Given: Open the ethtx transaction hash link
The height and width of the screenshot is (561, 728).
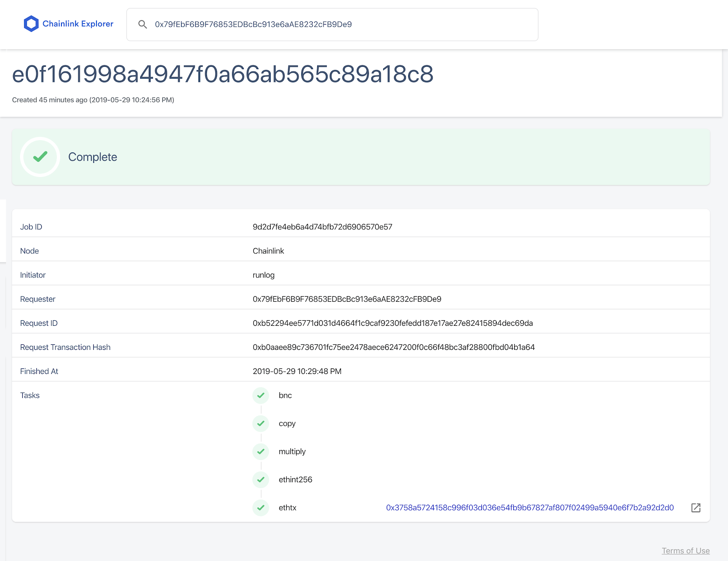Looking at the screenshot, I should pyautogui.click(x=530, y=508).
